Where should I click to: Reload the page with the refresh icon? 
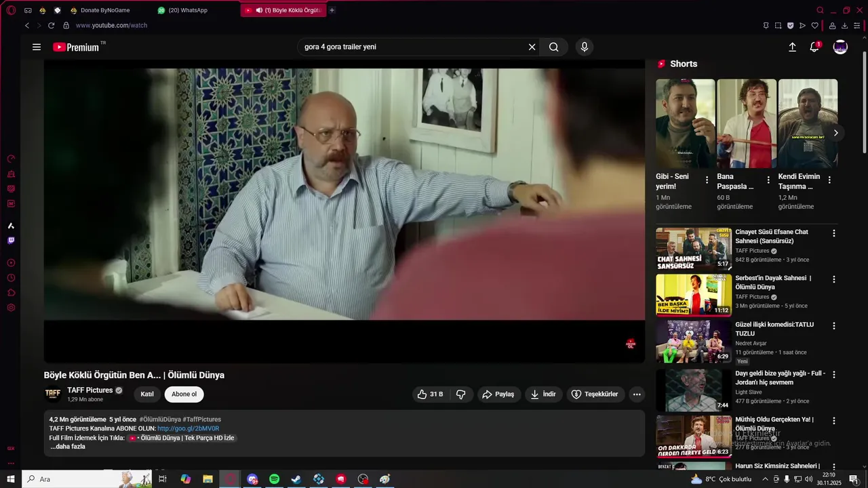[x=51, y=26]
